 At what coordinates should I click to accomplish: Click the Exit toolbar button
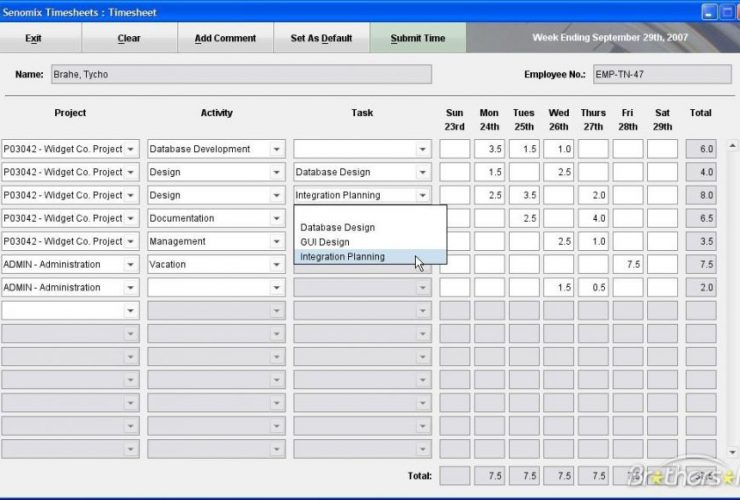[x=34, y=38]
